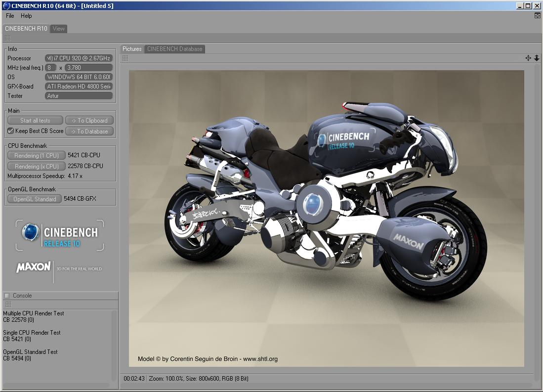Run the Rendering (x CPU) benchmark
The width and height of the screenshot is (543, 392).
point(37,167)
